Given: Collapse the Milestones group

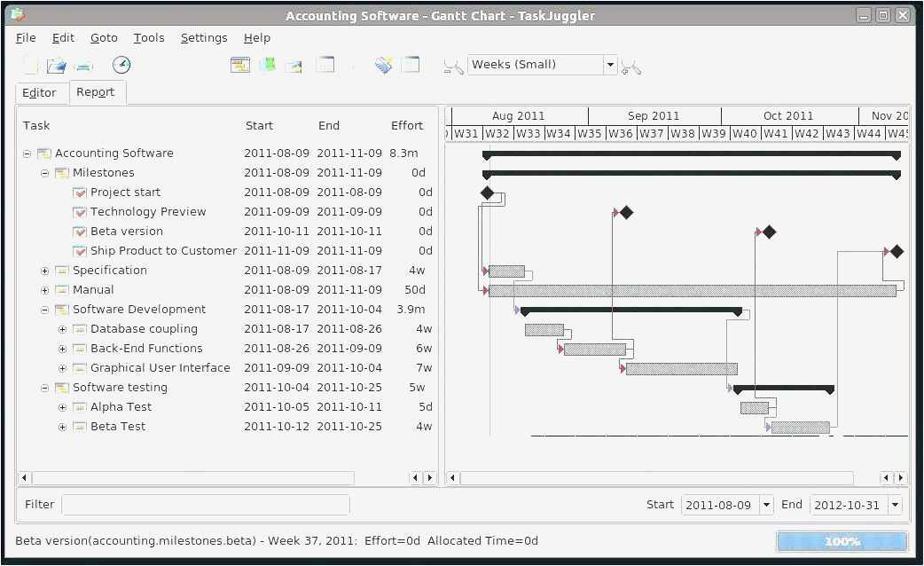Looking at the screenshot, I should tap(45, 173).
